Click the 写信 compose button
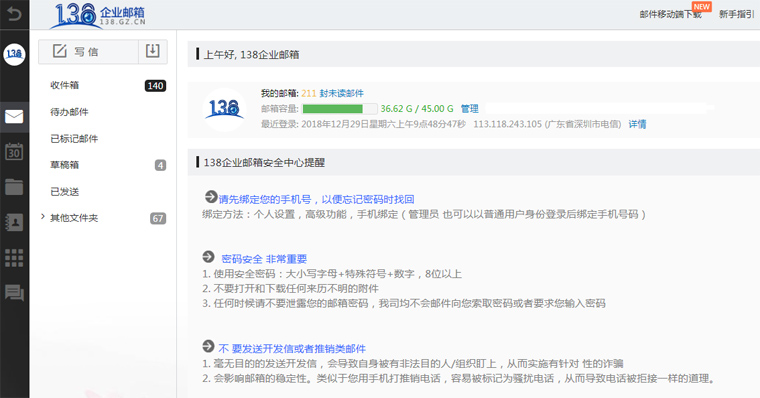The width and height of the screenshot is (760, 398). 88,51
